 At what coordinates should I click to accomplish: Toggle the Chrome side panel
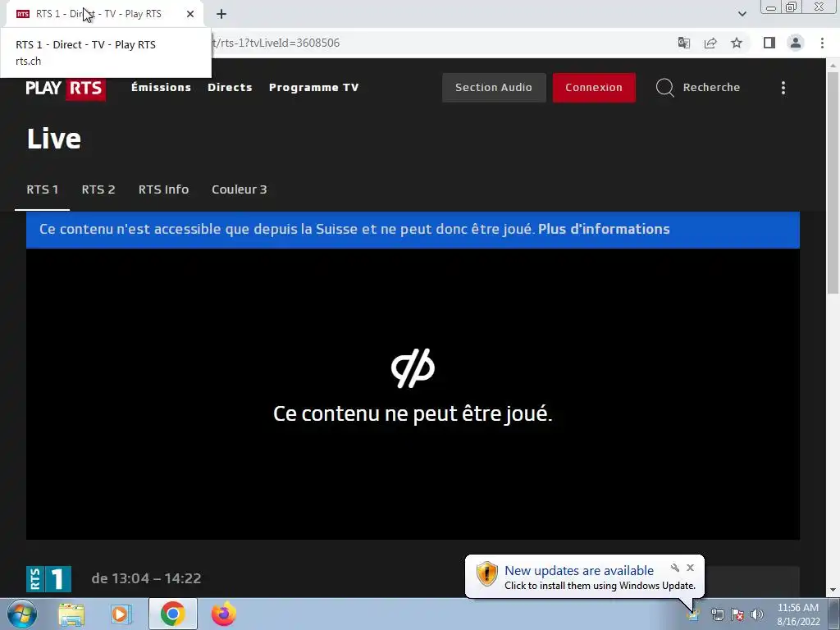click(769, 43)
